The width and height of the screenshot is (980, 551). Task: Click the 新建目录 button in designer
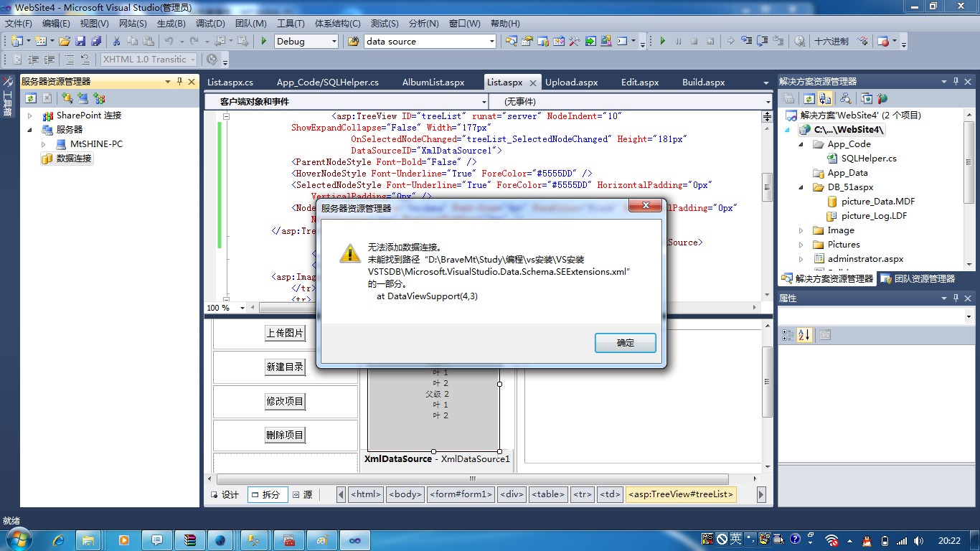click(285, 367)
